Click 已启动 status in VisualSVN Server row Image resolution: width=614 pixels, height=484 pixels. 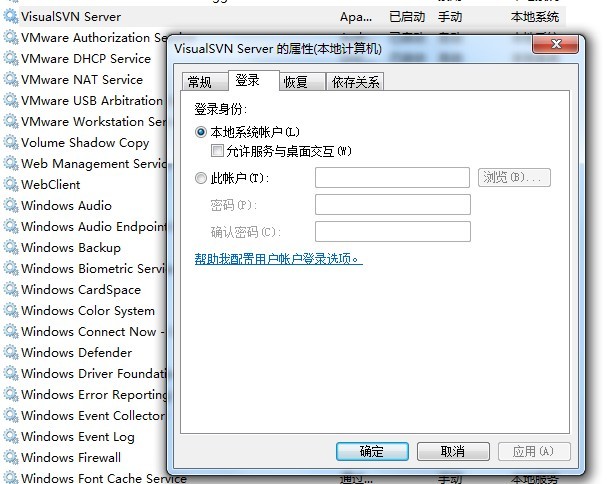pyautogui.click(x=407, y=17)
